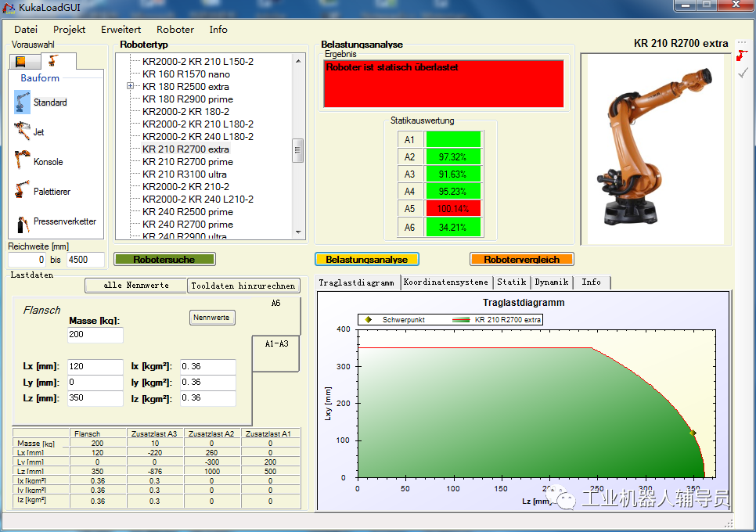Click the red robot icon top right
756x532 pixels.
[742, 56]
